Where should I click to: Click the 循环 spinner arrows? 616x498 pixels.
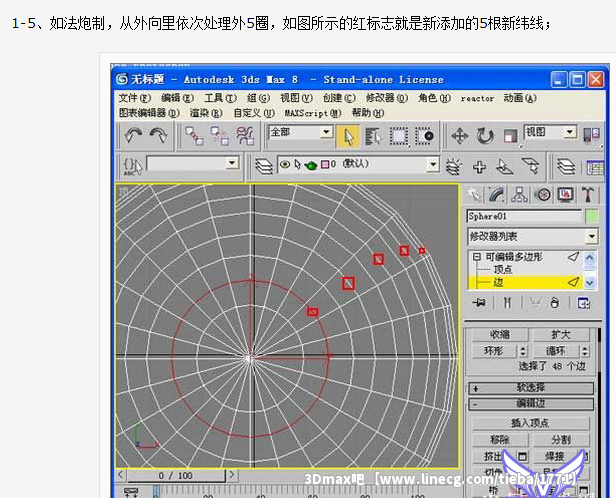pyautogui.click(x=585, y=350)
